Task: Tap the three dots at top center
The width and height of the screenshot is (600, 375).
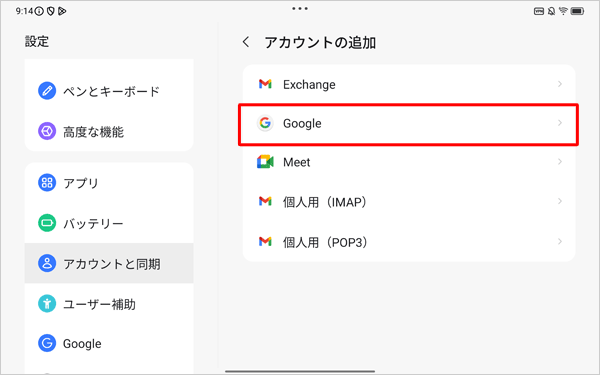Action: pyautogui.click(x=300, y=8)
